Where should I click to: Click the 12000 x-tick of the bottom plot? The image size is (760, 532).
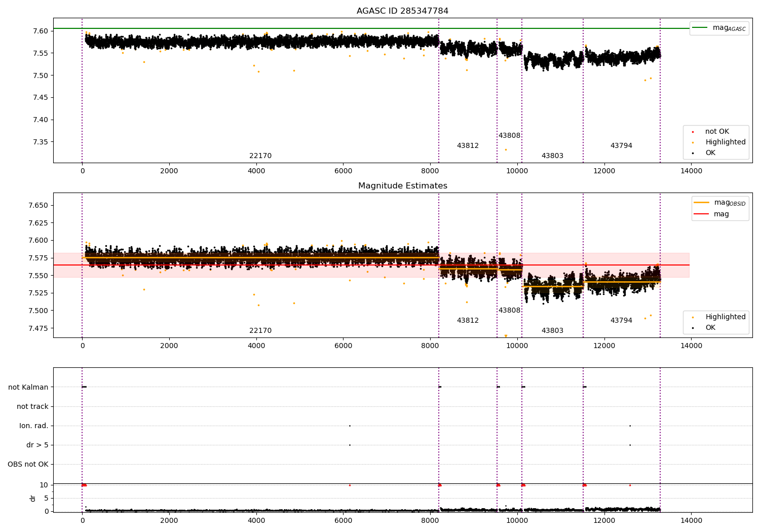[604, 521]
